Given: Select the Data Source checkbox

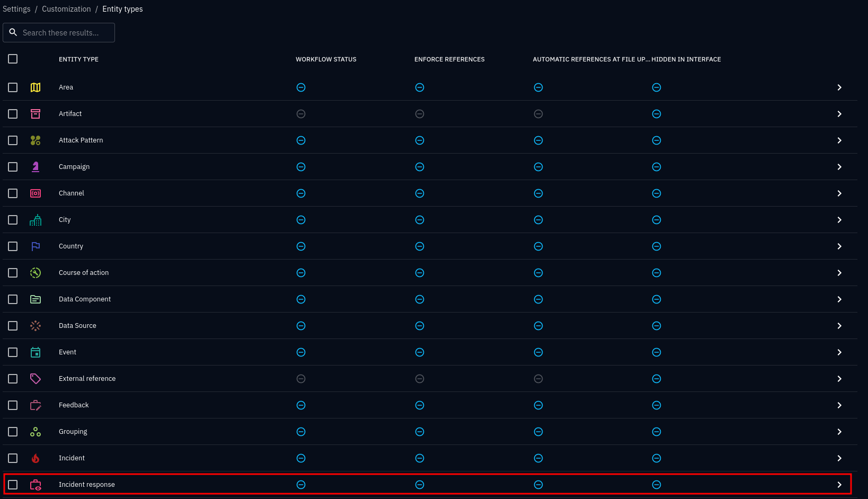Looking at the screenshot, I should (x=13, y=326).
